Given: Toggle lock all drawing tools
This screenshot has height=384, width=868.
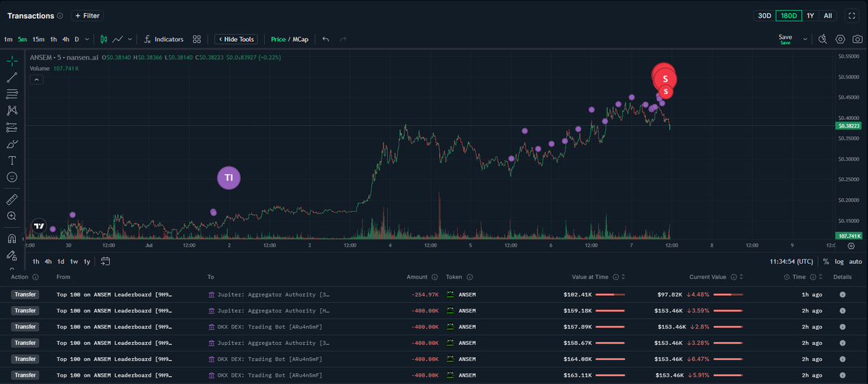Looking at the screenshot, I should (x=12, y=255).
